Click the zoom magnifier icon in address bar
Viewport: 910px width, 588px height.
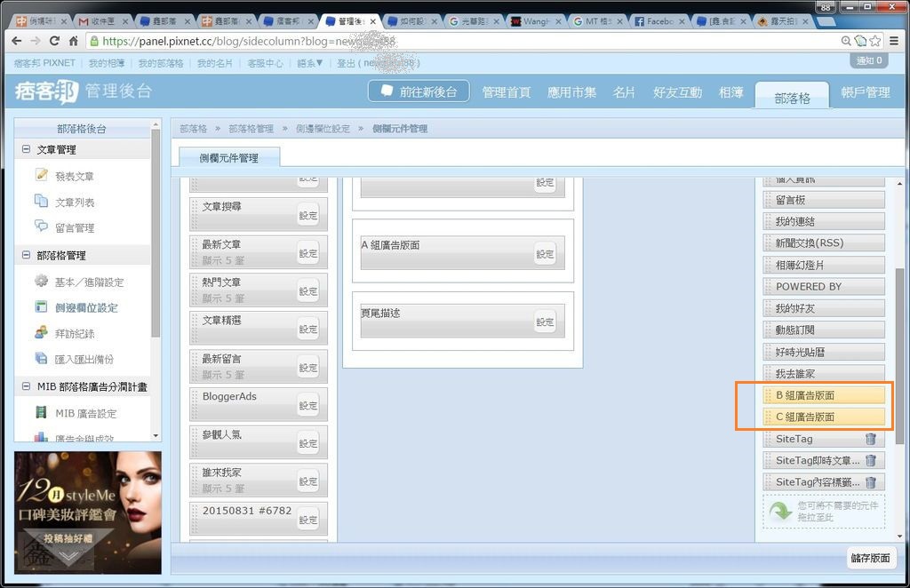pos(846,41)
